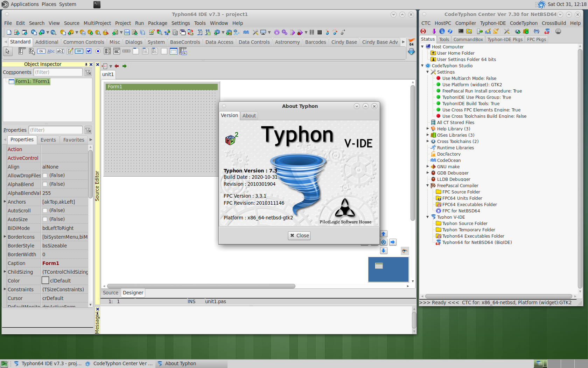Switch to the Additional component palette tab
The image size is (588, 368).
[x=47, y=42]
